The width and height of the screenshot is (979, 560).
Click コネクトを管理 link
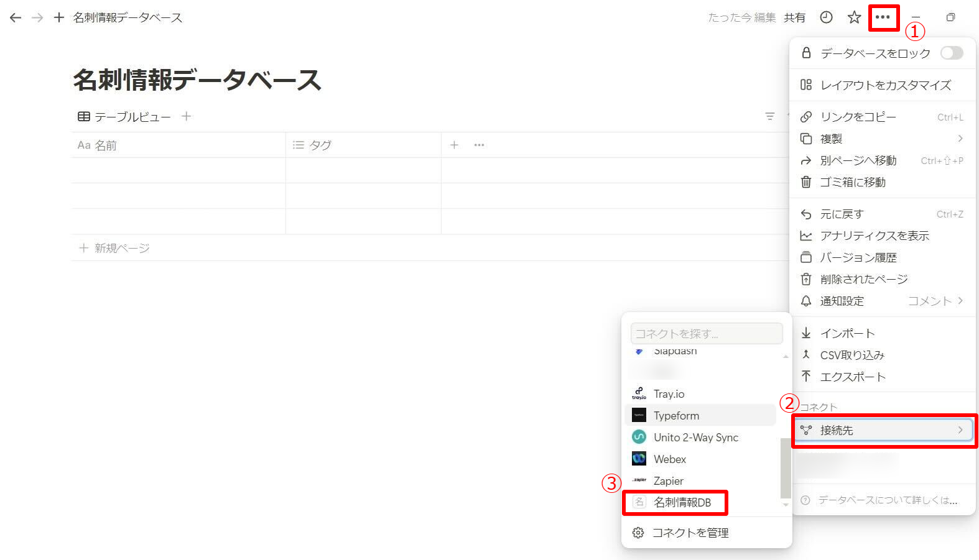(x=690, y=533)
